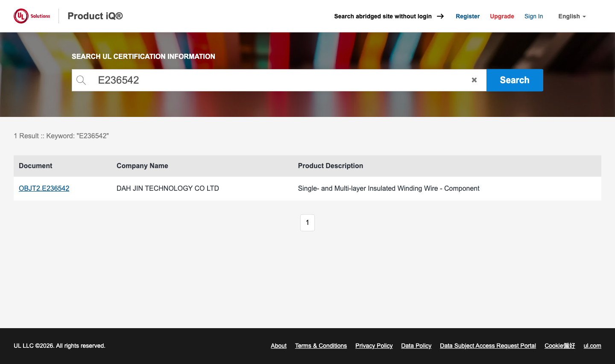Click the blue Search button
Image resolution: width=615 pixels, height=364 pixels.
pos(515,80)
